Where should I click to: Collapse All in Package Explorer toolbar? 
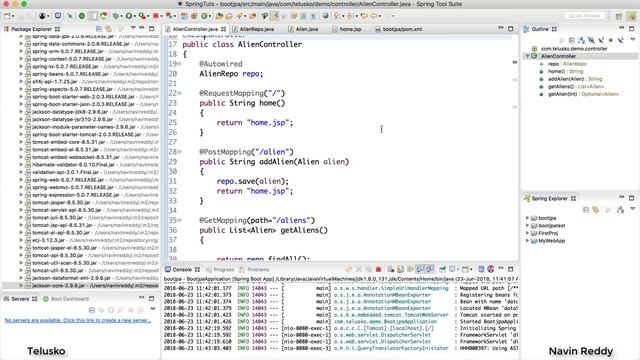tap(99, 29)
